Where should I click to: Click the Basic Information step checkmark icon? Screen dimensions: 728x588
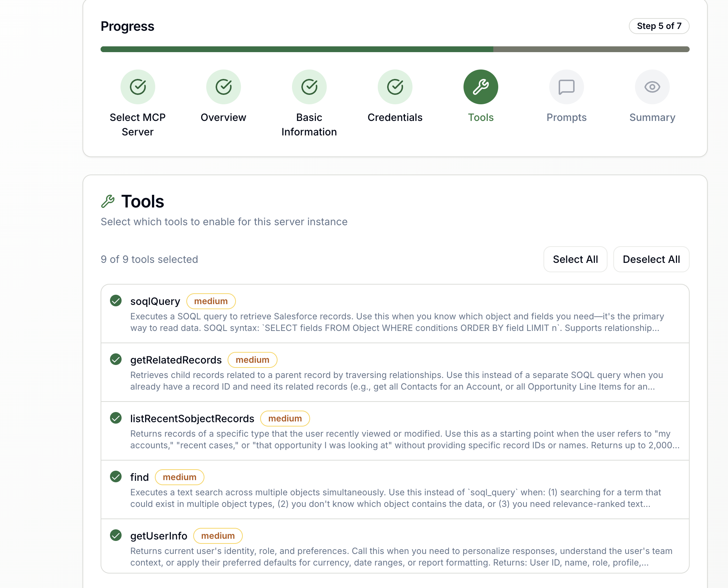coord(309,87)
